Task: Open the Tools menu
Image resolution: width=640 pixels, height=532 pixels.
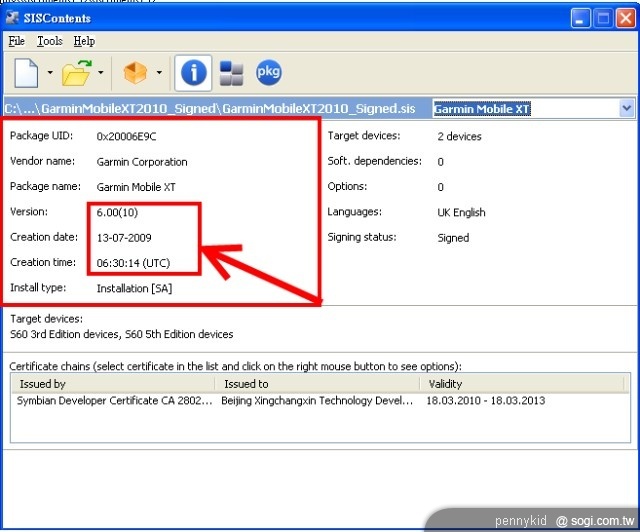Action: point(50,41)
